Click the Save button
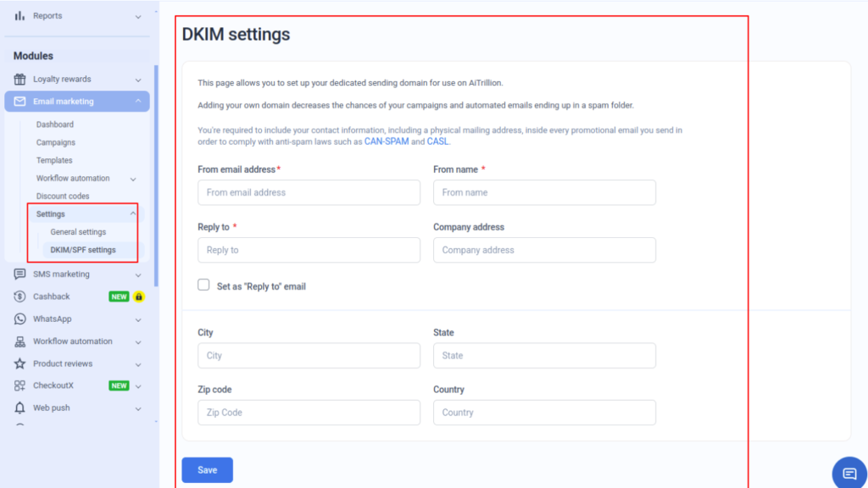Viewport: 868px width, 488px height. pos(207,469)
